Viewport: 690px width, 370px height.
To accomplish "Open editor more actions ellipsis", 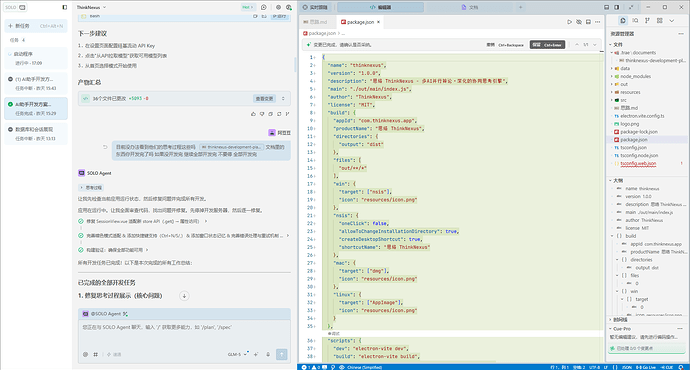I will [598, 22].
